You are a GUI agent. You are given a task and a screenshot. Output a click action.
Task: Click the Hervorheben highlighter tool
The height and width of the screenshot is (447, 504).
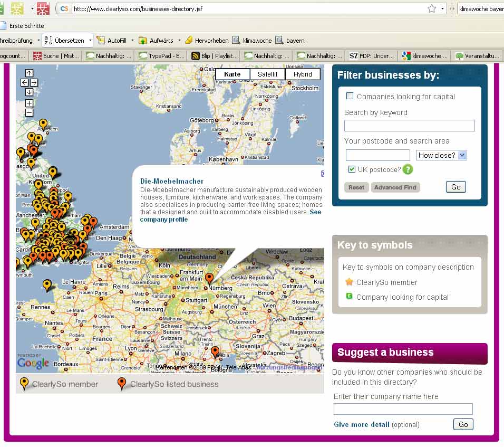point(207,41)
